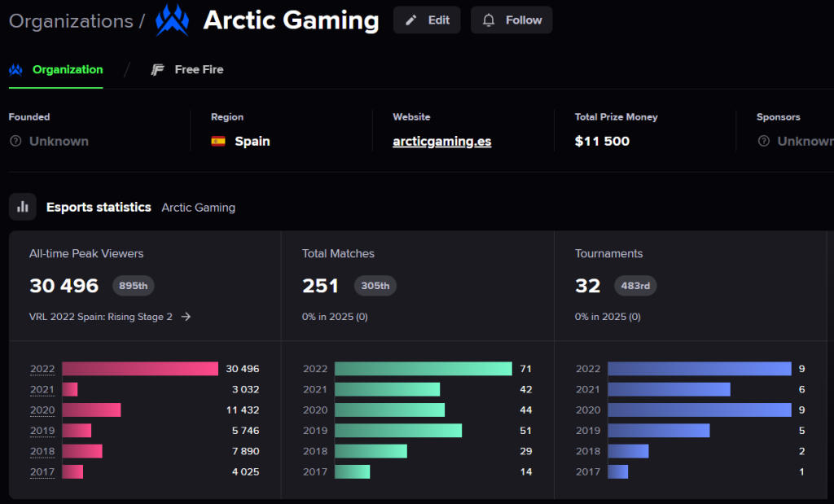The height and width of the screenshot is (504, 834).
Task: Click the bar chart icon beside Esports statistics
Action: (22, 207)
